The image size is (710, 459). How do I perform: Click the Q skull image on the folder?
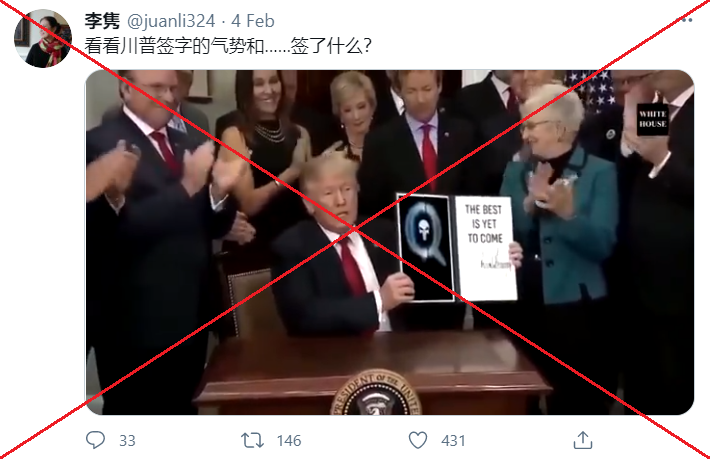pyautogui.click(x=425, y=248)
